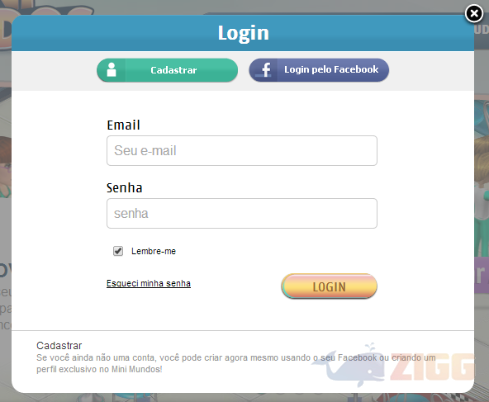
Task: Close the Login dialog with the X icon
Action: tap(474, 14)
